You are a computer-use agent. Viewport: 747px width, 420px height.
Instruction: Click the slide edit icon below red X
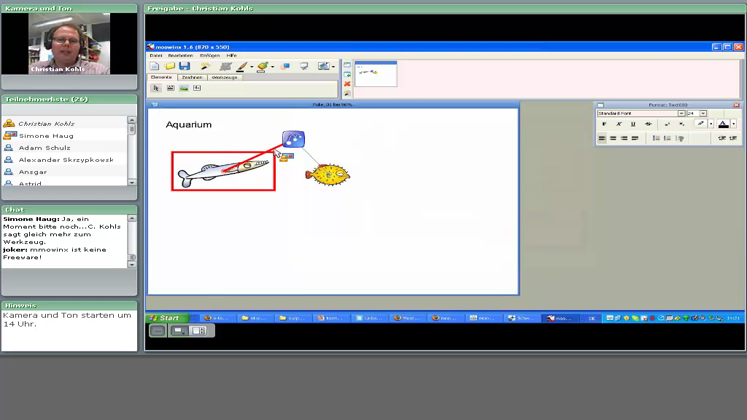pos(347,94)
